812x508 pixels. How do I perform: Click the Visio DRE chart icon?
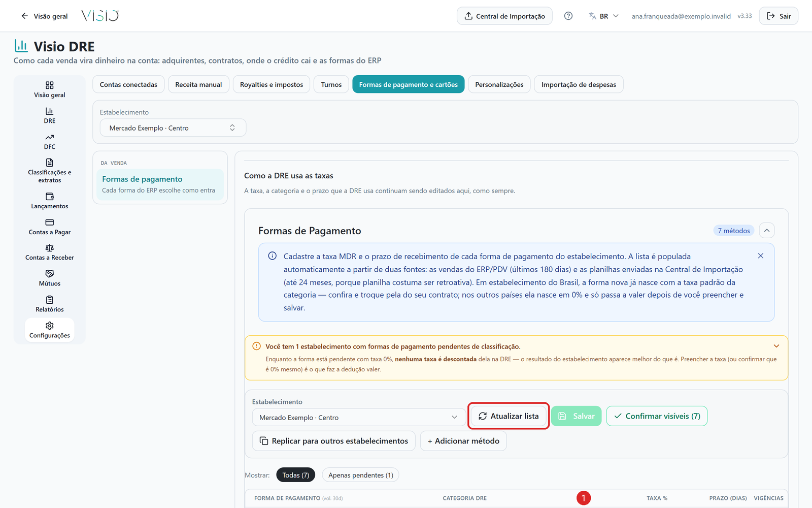click(x=21, y=46)
